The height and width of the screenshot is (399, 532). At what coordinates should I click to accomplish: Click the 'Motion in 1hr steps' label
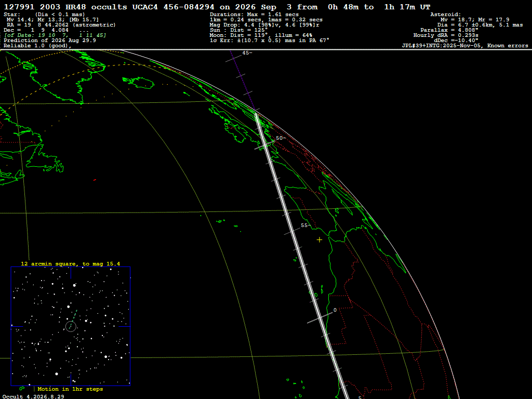tap(70, 389)
